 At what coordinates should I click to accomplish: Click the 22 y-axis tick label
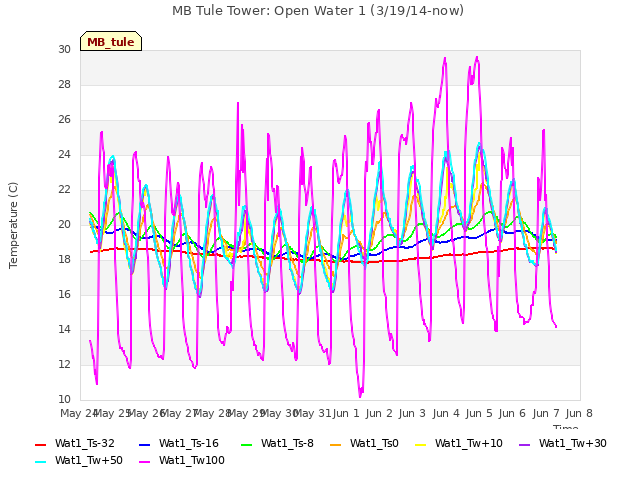[64, 190]
